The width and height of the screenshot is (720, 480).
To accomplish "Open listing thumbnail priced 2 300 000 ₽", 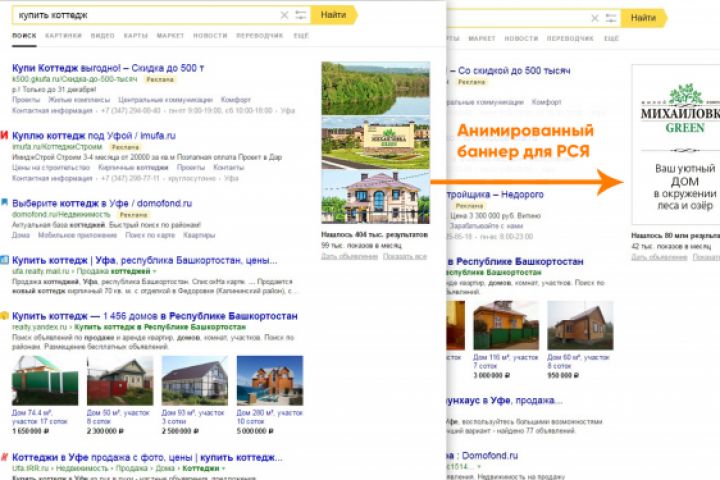I will pyautogui.click(x=120, y=380).
